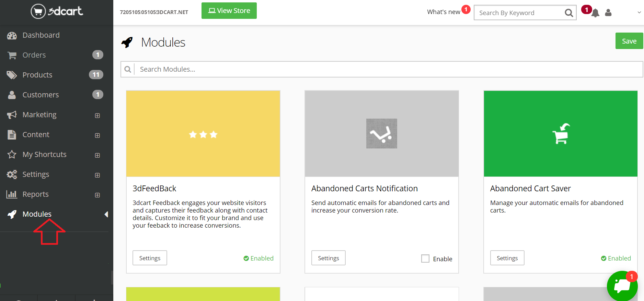Click the Customers person icon
This screenshot has width=644, height=301.
tap(12, 95)
